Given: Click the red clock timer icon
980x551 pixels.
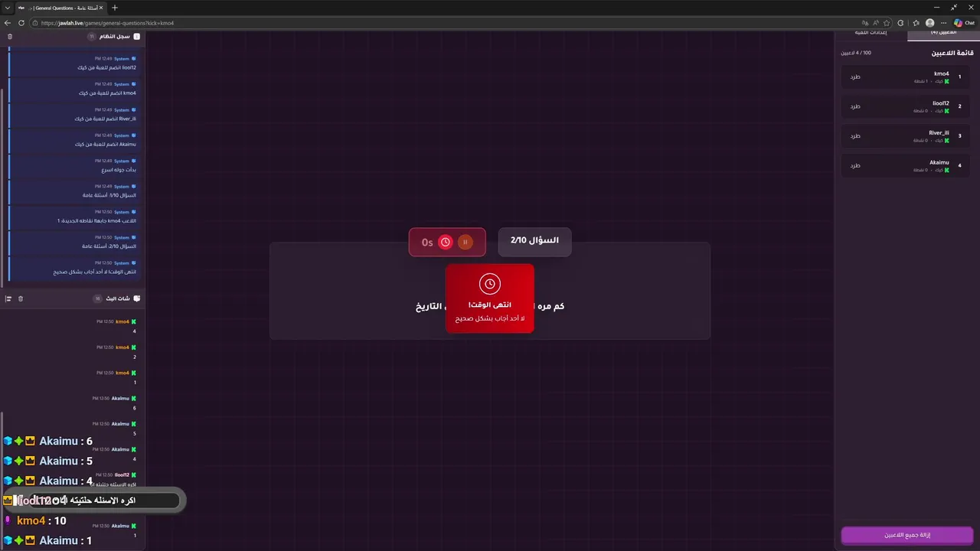Looking at the screenshot, I should point(446,242).
